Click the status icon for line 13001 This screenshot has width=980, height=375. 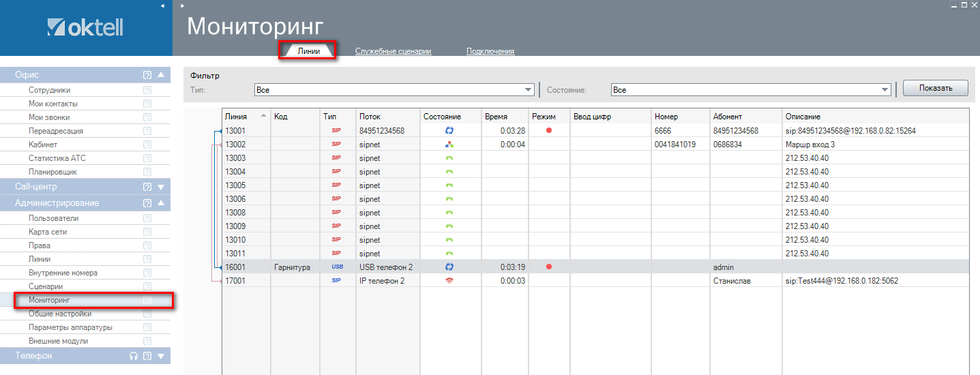click(x=449, y=130)
